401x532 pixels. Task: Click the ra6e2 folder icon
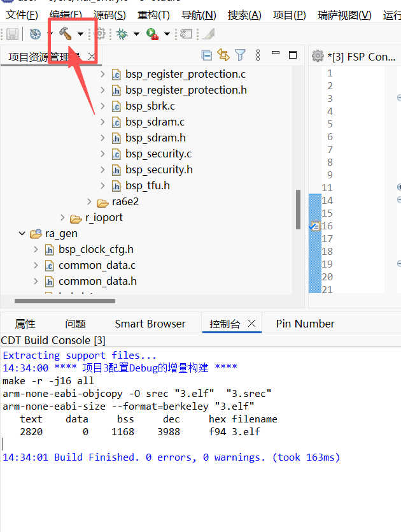coord(102,203)
